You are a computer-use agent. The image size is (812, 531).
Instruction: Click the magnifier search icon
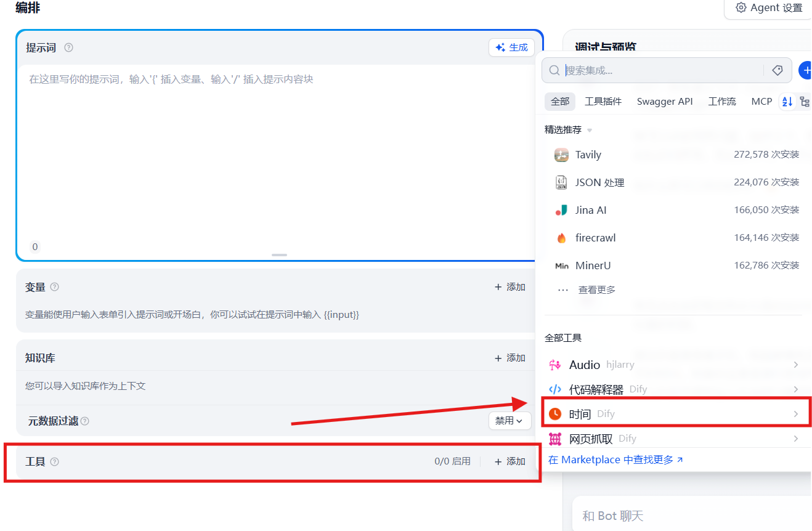[554, 70]
